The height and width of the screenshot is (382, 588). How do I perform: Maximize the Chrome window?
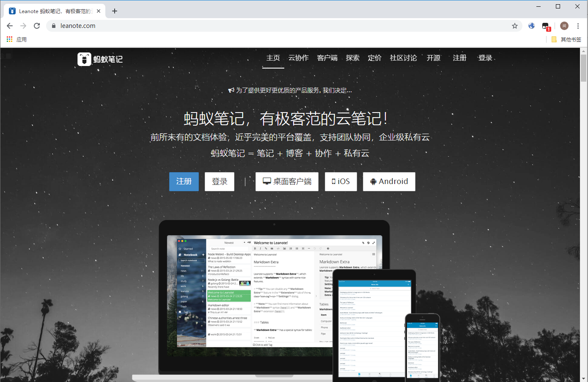coord(558,6)
